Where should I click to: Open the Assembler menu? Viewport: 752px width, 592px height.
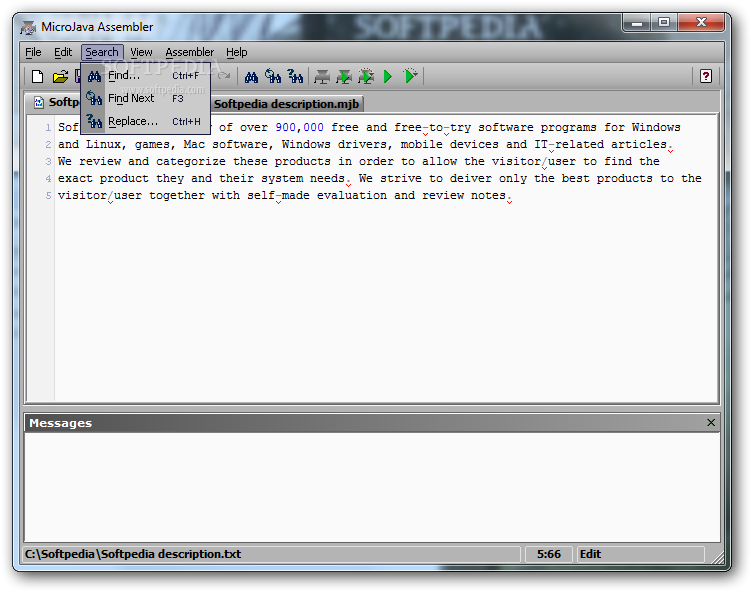coord(189,52)
